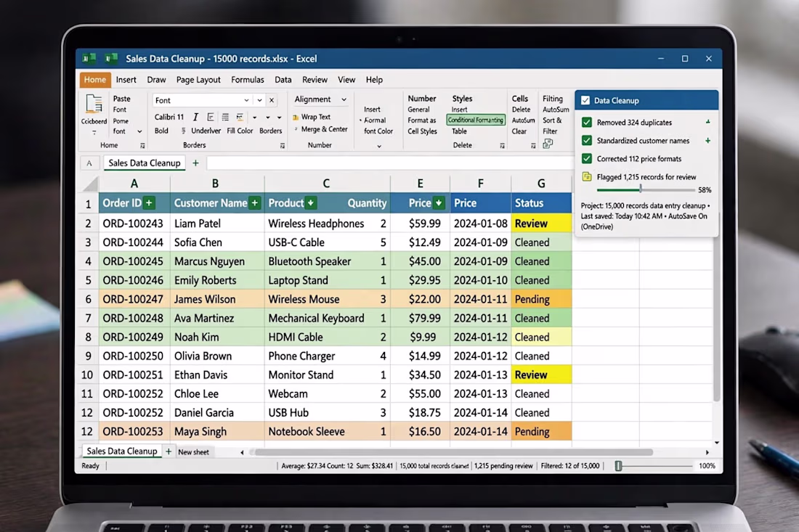Open the Order ID column filter button

tap(149, 202)
